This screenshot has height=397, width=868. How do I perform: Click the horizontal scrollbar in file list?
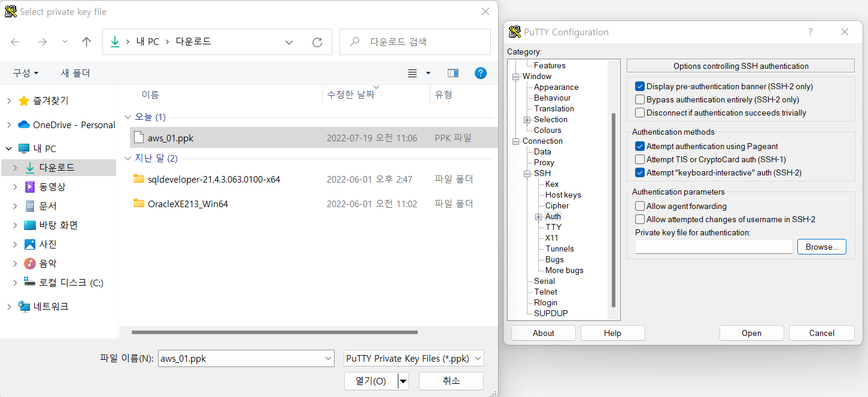(x=275, y=332)
